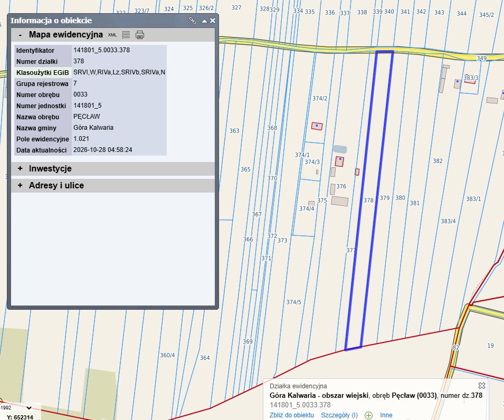Click parcel label 378 on the map

point(369,200)
